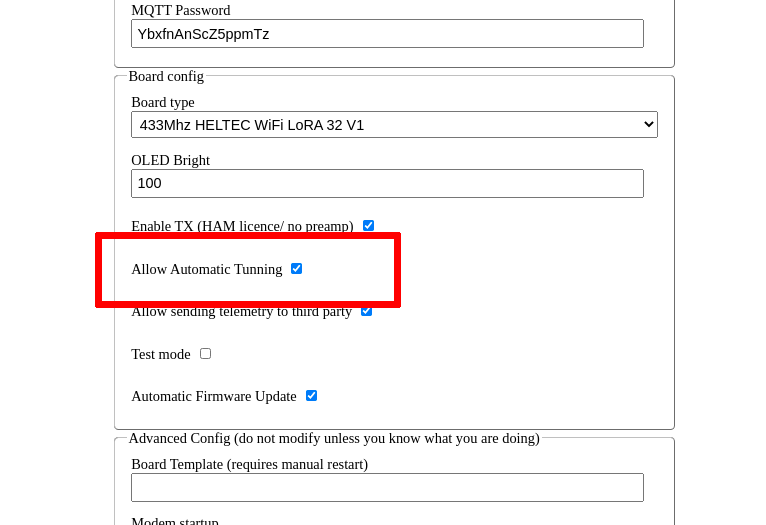Viewport: 766px width, 525px height.
Task: Focus the OLED Bright value field
Action: (x=387, y=184)
